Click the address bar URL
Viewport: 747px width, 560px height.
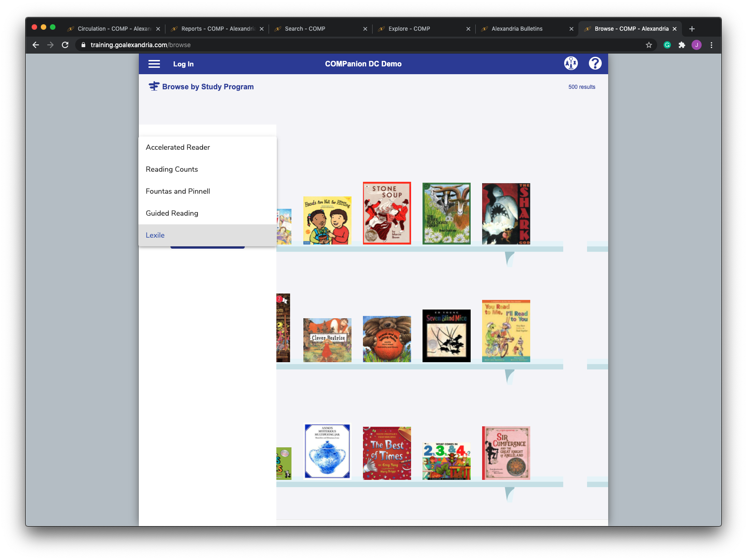point(141,45)
